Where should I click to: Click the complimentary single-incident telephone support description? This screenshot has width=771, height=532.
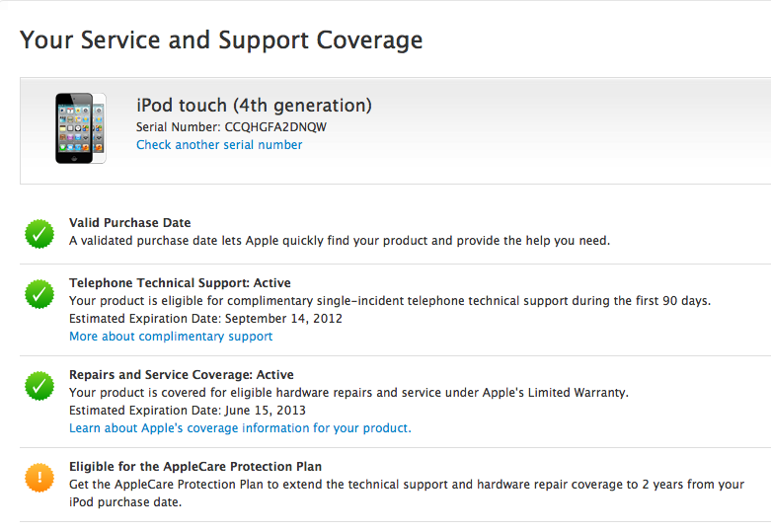point(389,301)
